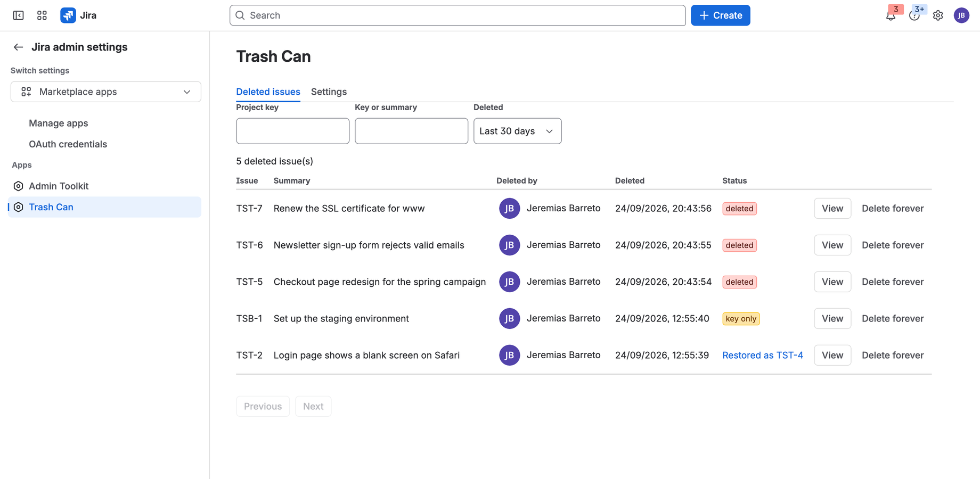
Task: Open the Last 30 days deleted filter
Action: tap(517, 131)
